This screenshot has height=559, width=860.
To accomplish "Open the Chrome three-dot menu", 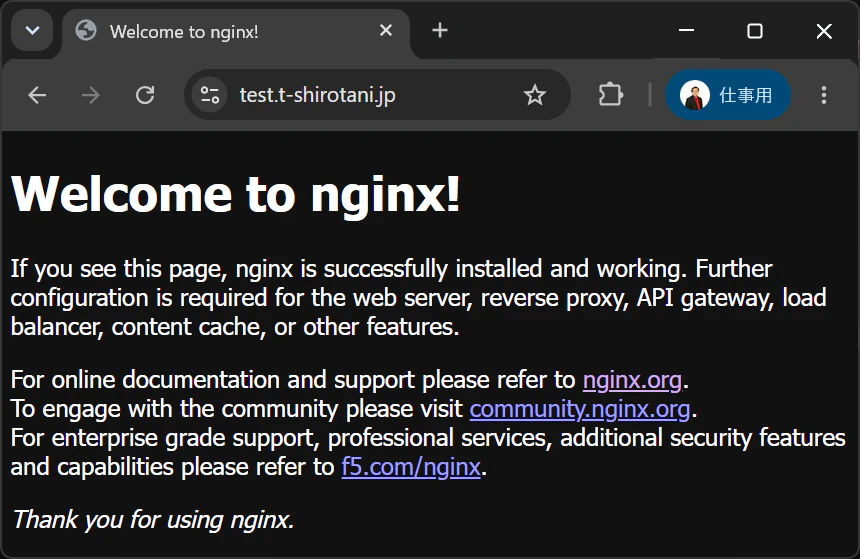I will pyautogui.click(x=824, y=95).
